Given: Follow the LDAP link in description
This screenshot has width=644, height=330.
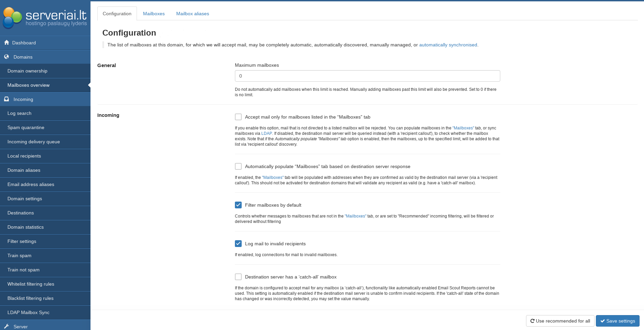Looking at the screenshot, I should coord(266,133).
